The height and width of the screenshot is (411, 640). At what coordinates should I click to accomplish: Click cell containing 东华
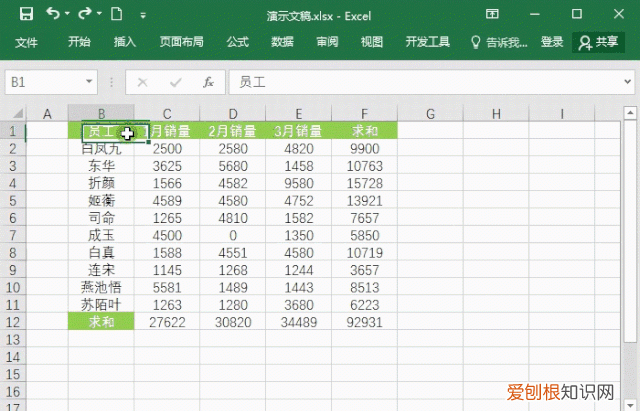(101, 166)
